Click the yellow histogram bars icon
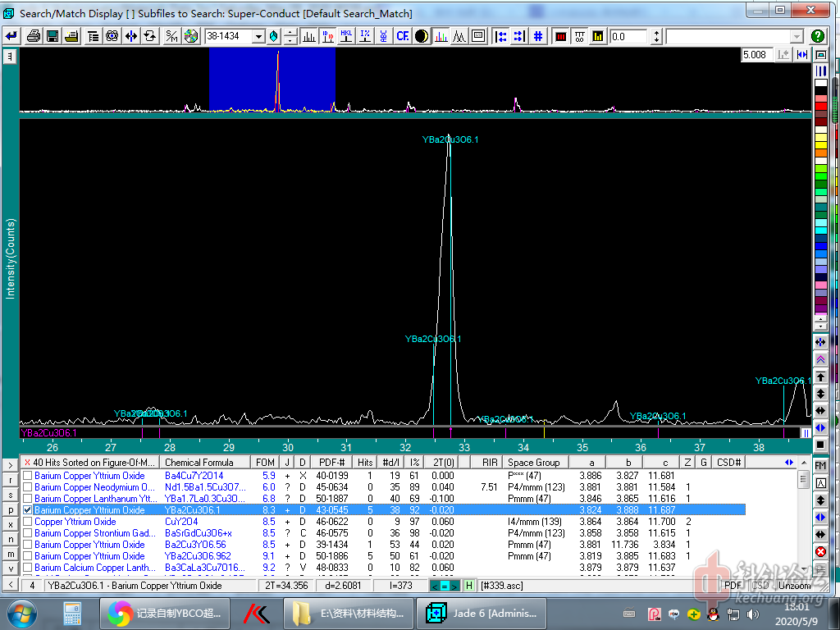 point(598,36)
